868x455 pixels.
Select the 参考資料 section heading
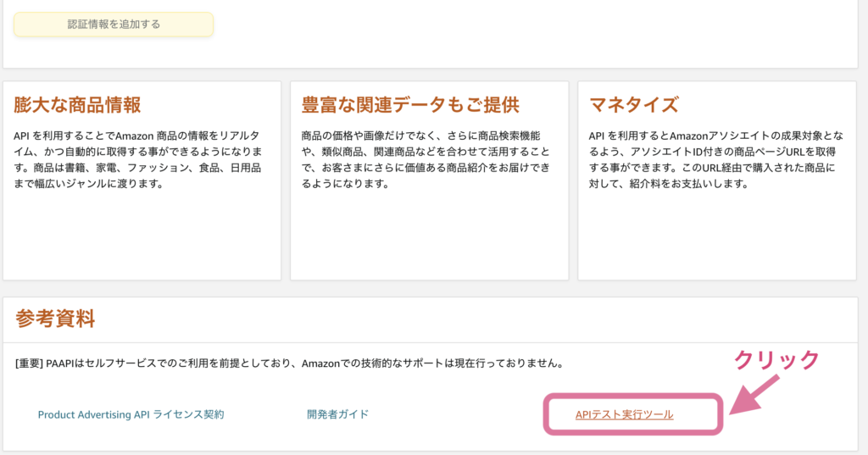click(x=55, y=319)
